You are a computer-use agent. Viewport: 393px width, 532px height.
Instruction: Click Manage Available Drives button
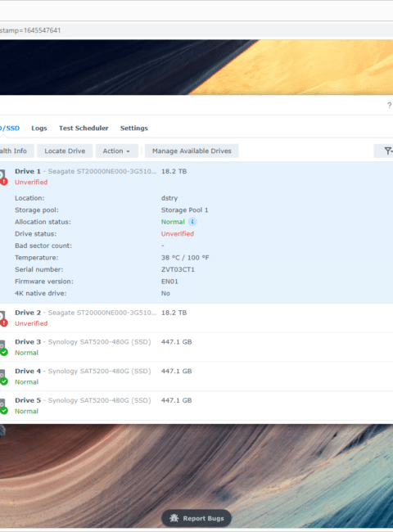192,151
